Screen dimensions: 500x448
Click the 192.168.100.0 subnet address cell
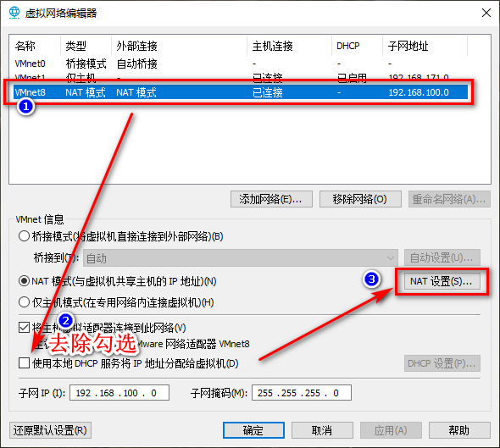click(x=419, y=92)
